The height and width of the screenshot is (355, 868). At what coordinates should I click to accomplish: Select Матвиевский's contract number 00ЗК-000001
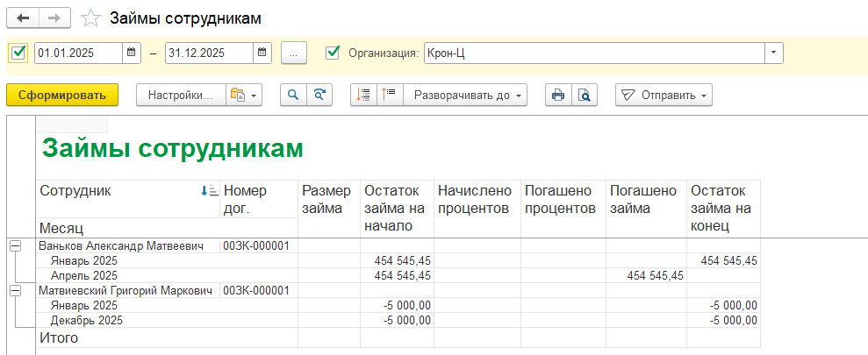click(259, 290)
